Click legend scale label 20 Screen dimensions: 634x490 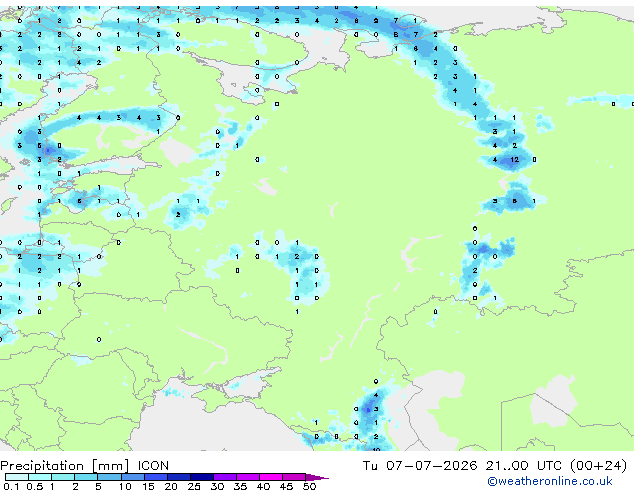[171, 486]
